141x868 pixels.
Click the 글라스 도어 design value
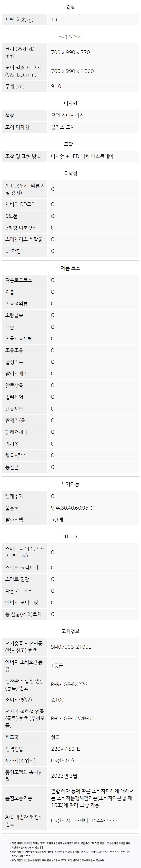63,127
